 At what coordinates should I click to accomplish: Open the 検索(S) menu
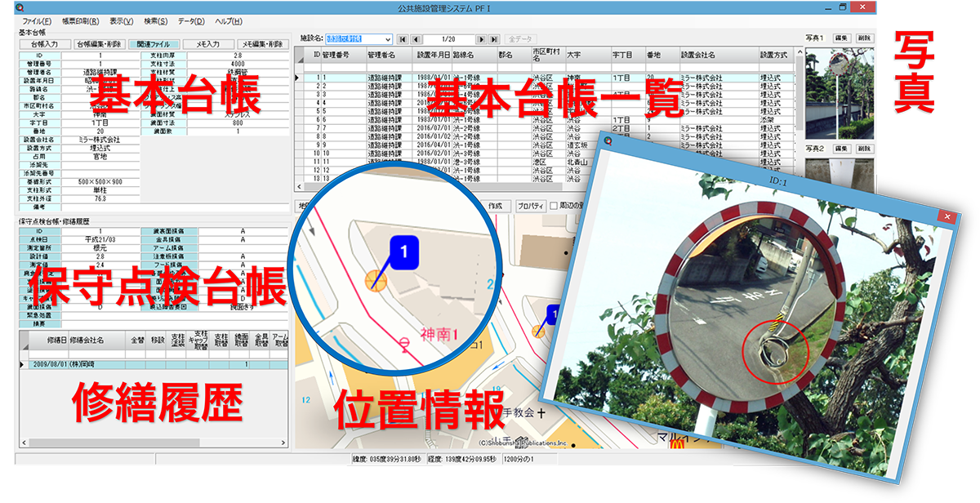pos(155,20)
